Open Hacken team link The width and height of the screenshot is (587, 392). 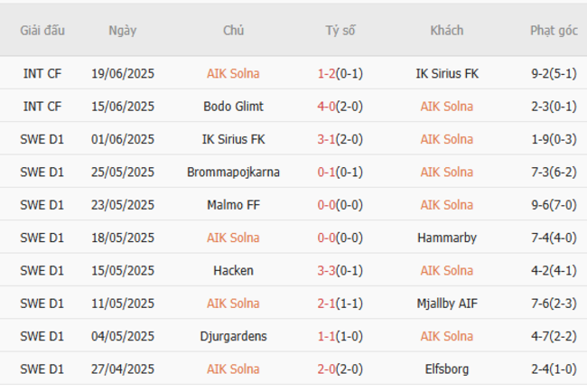(233, 270)
